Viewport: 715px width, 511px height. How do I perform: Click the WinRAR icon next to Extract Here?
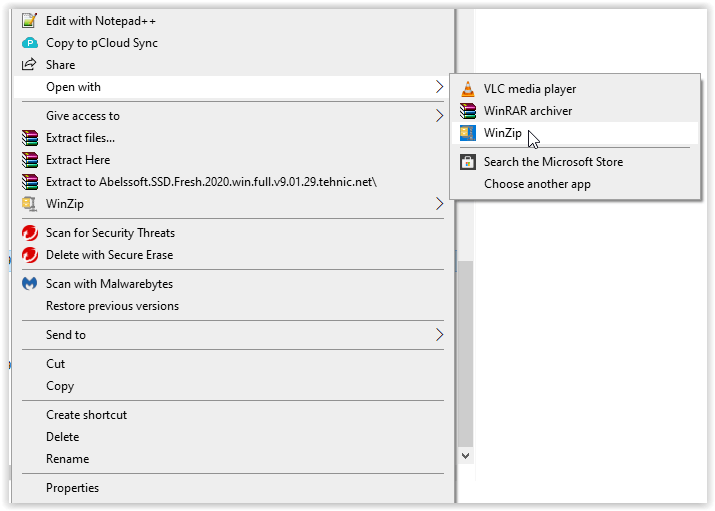(30, 160)
